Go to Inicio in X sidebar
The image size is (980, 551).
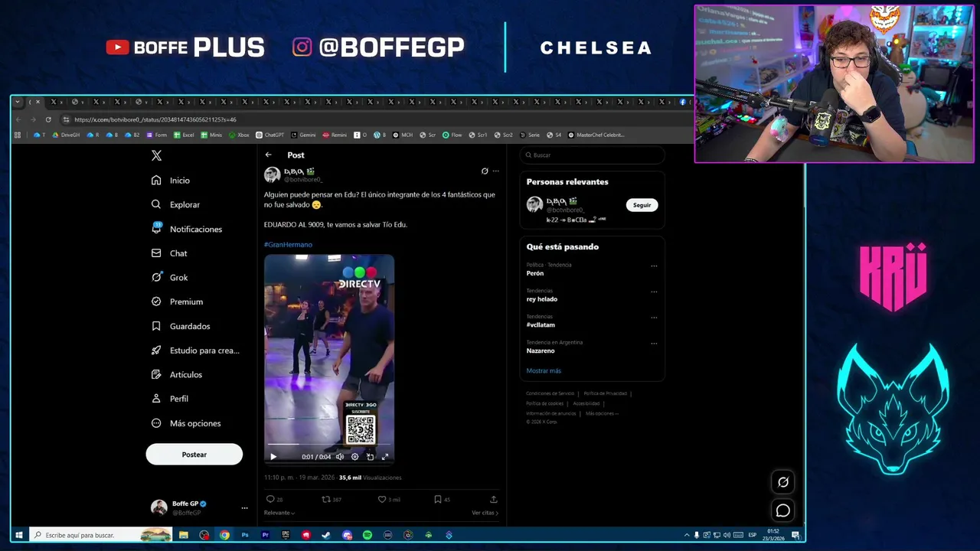[x=171, y=181]
